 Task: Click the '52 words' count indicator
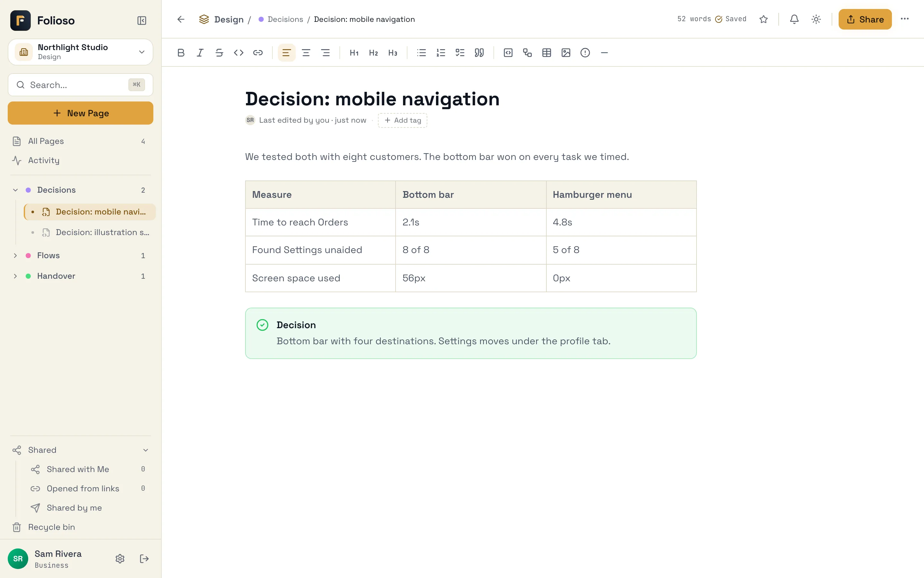pos(694,19)
